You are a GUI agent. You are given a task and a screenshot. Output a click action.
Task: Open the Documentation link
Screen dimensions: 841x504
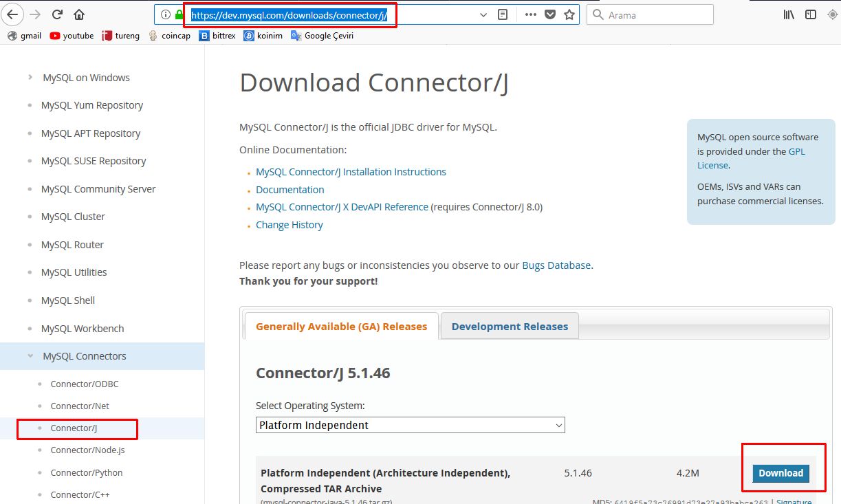(x=290, y=190)
